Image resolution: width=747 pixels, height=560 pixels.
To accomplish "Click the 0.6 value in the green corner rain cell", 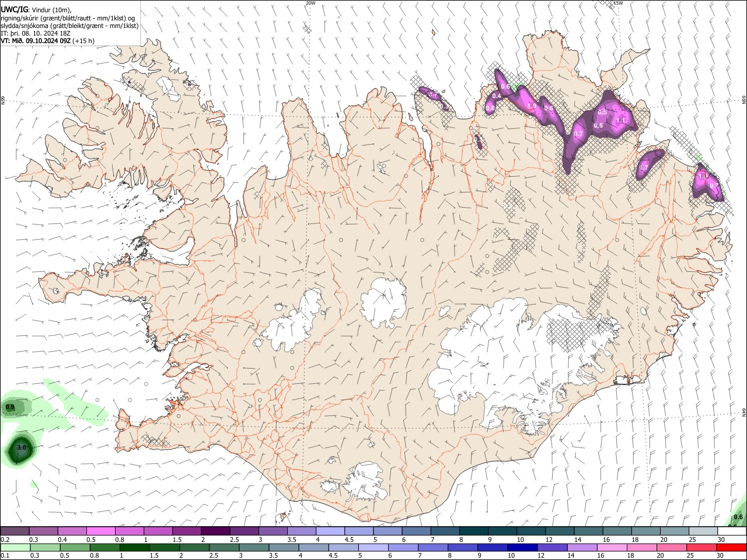I will click(x=738, y=517).
